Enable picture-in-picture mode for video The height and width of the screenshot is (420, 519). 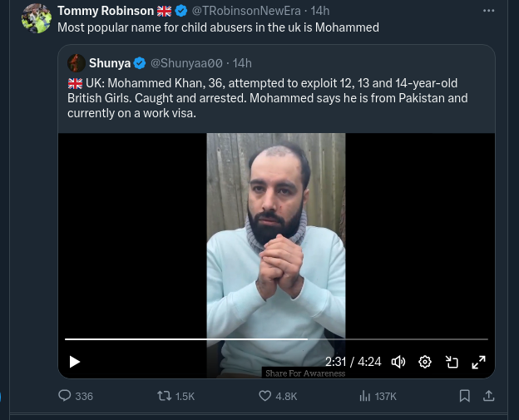pos(452,362)
